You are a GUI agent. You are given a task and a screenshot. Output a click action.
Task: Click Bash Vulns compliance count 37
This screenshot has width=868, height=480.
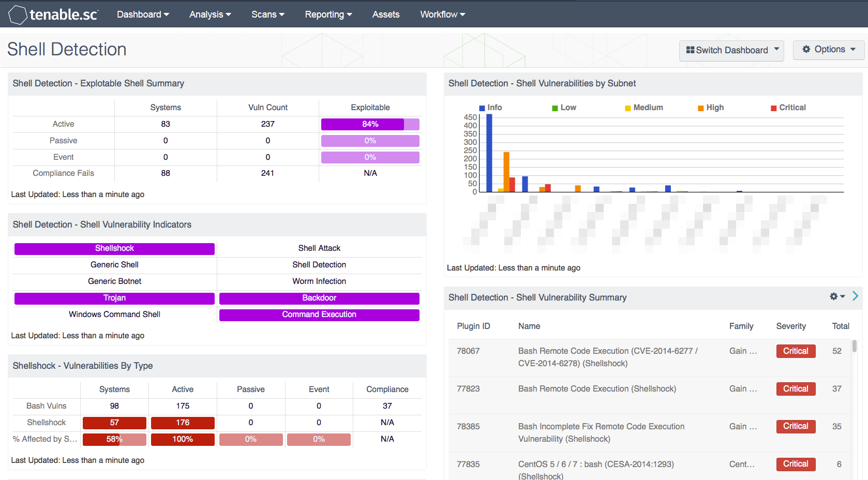click(x=387, y=406)
